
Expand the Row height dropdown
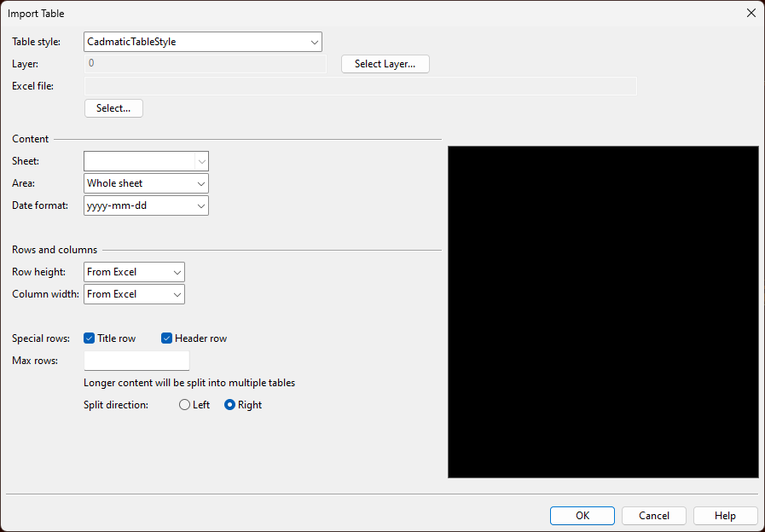135,272
